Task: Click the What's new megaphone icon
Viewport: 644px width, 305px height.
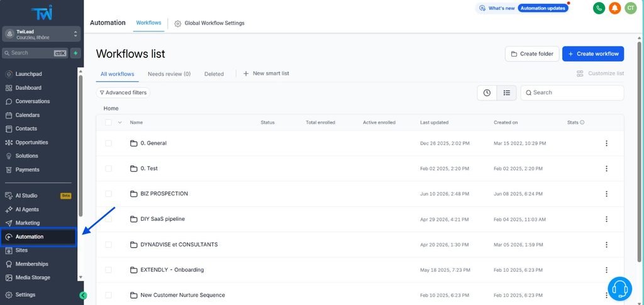Action: point(482,8)
